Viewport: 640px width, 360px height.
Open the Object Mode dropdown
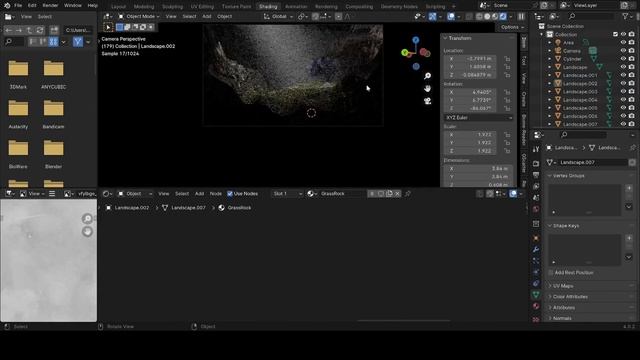[139, 16]
